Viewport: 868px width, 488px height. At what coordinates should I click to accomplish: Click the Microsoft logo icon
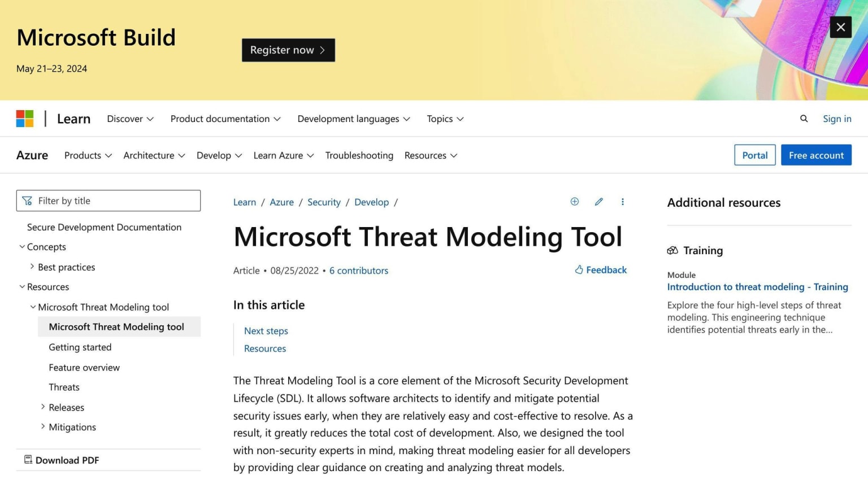point(25,119)
